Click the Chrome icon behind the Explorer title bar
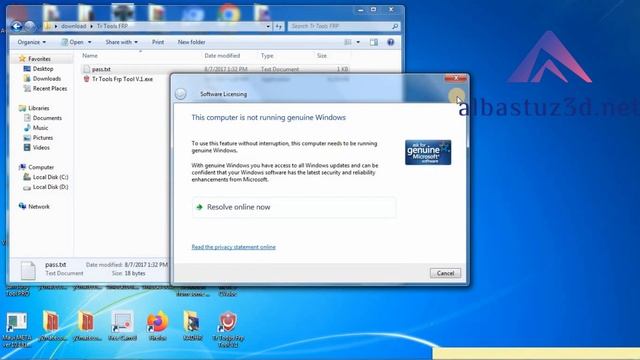640x360 pixels. coord(229,13)
